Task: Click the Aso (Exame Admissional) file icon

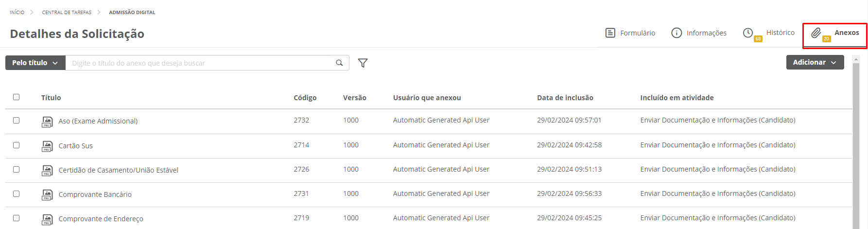Action: [47, 122]
